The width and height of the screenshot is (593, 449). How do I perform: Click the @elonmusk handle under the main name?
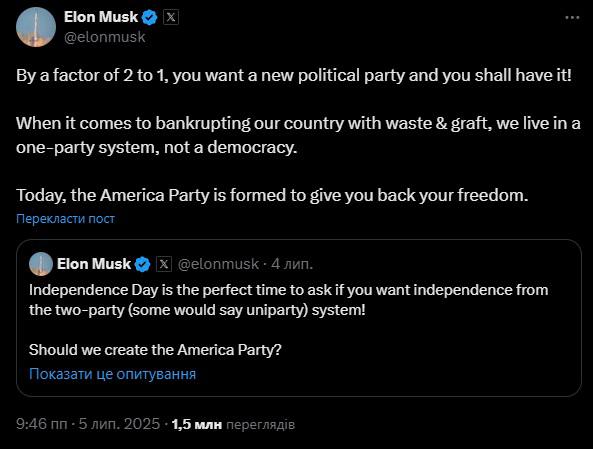pos(105,37)
